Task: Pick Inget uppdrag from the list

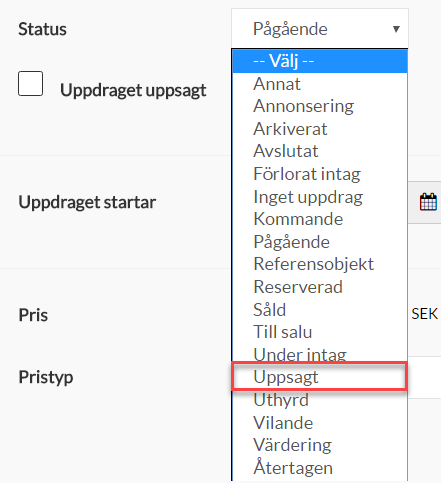Action: [320, 197]
